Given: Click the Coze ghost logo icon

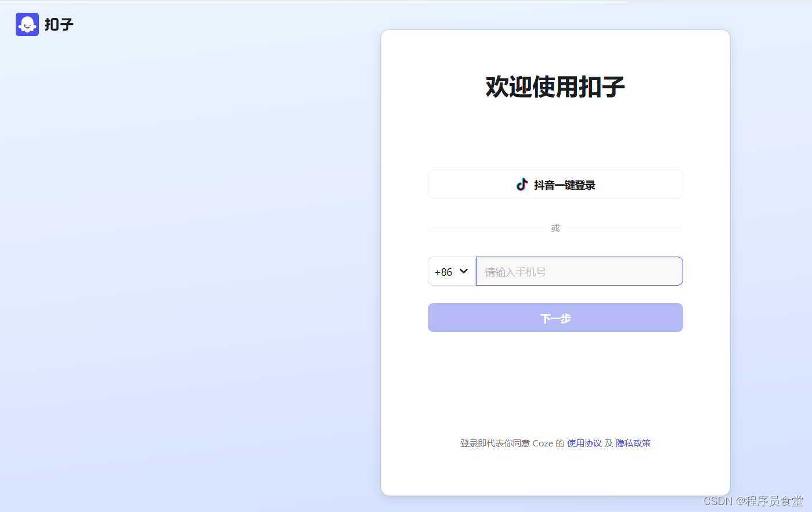Looking at the screenshot, I should click(x=27, y=24).
